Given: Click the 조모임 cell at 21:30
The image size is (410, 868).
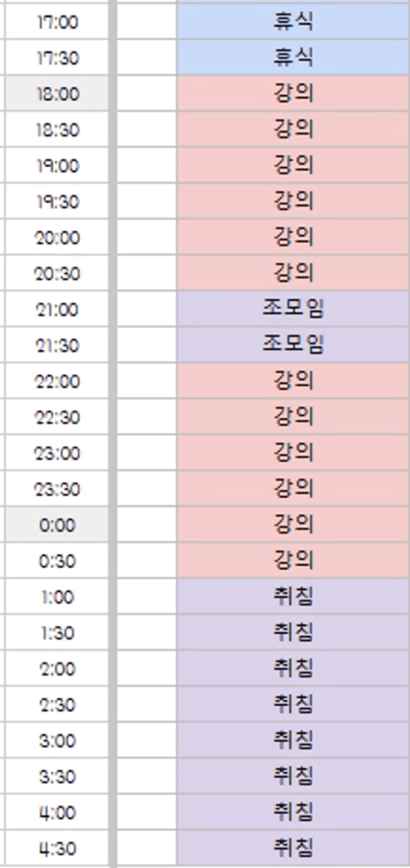Looking at the screenshot, I should (293, 345).
